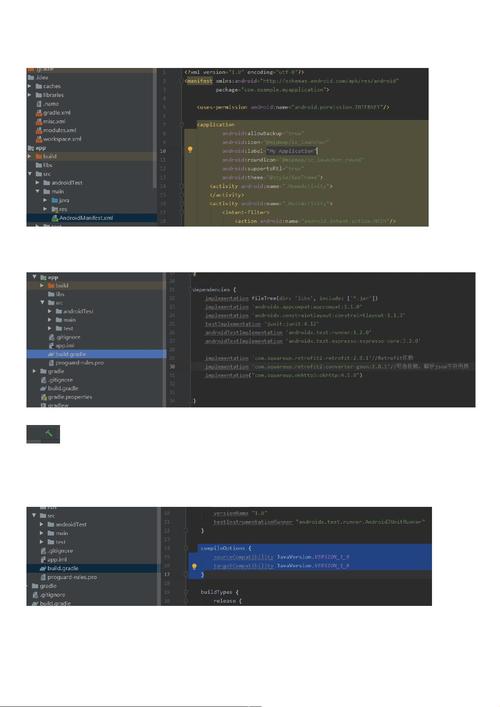Select app.iml in the dependencies screenshot
The width and height of the screenshot is (500, 707).
[65, 346]
